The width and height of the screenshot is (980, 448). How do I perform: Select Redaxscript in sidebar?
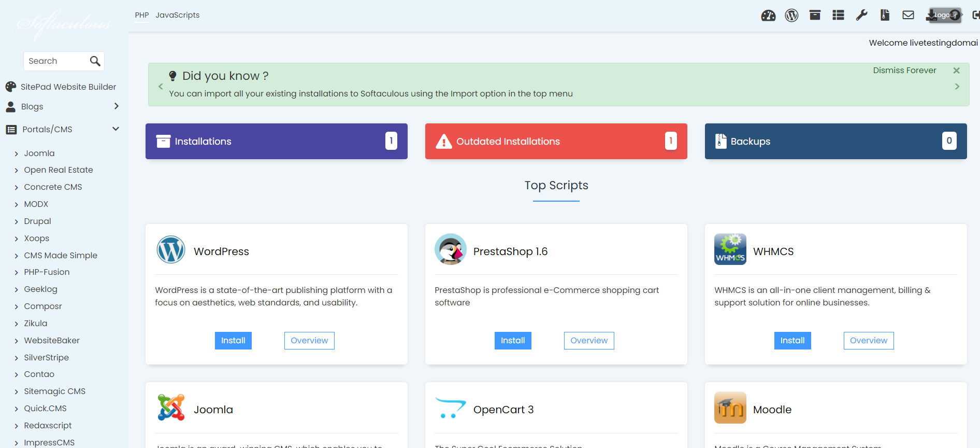48,426
